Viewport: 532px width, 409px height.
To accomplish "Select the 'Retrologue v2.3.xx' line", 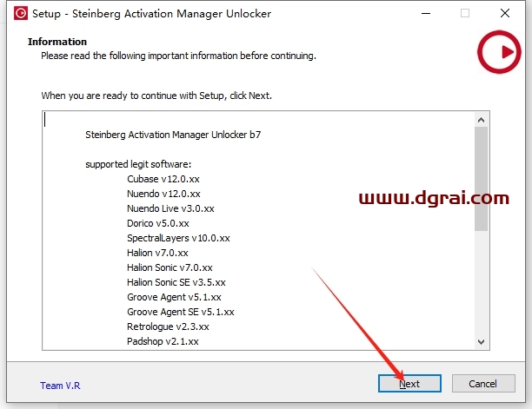I will pyautogui.click(x=168, y=327).
